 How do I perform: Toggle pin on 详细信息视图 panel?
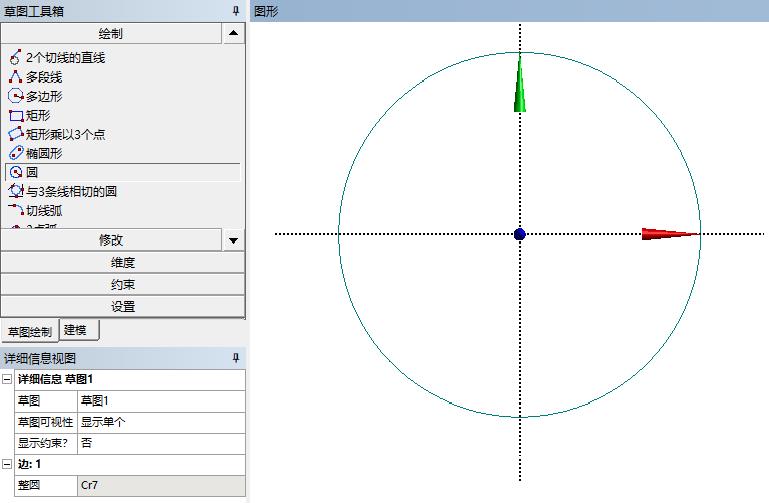pos(236,358)
